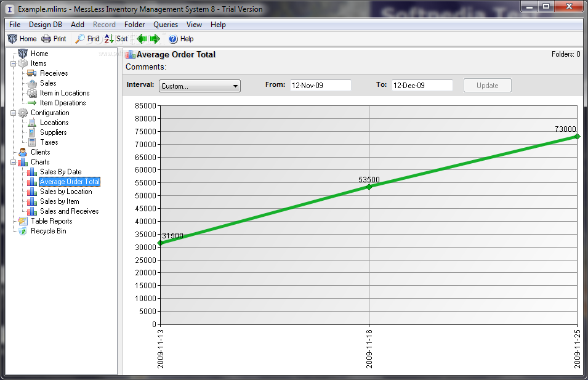Collapse the Configuration tree node
Viewport: 588px width, 380px height.
point(13,113)
